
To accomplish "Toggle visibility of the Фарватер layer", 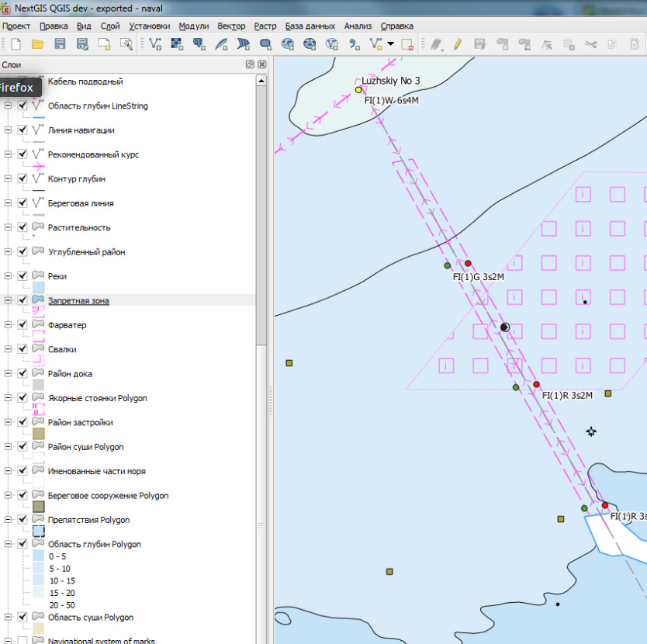I will tap(22, 324).
